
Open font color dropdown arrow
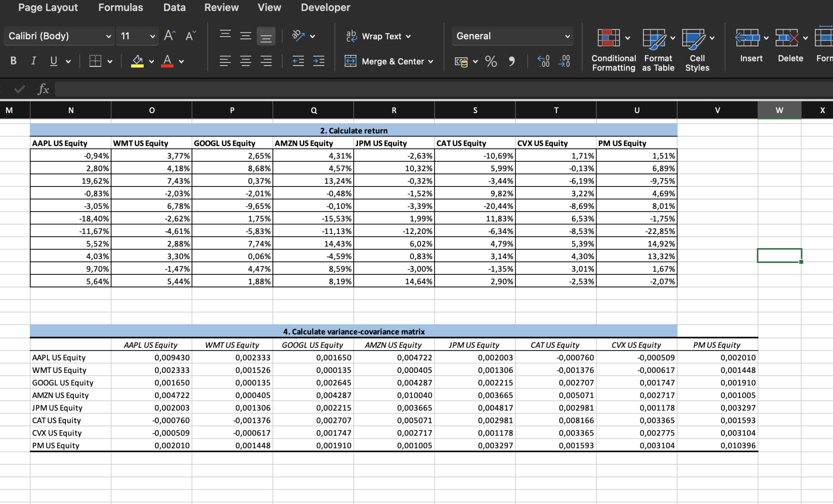coord(181,61)
